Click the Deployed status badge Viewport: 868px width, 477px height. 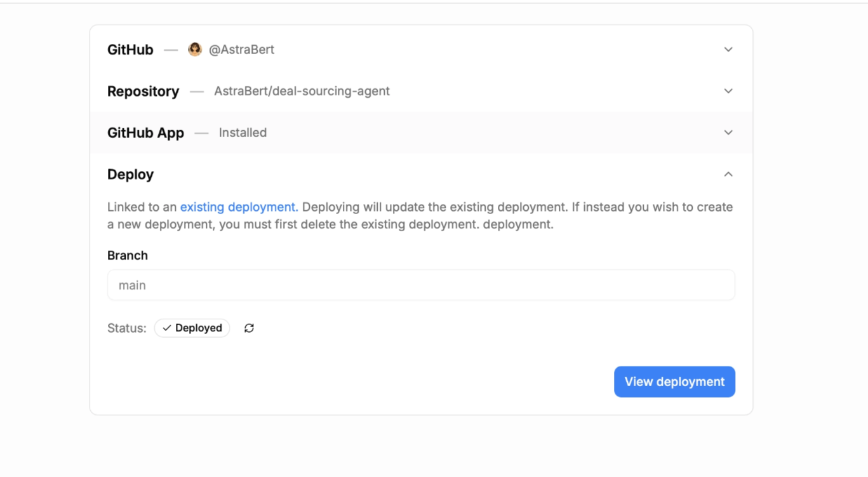pos(192,328)
